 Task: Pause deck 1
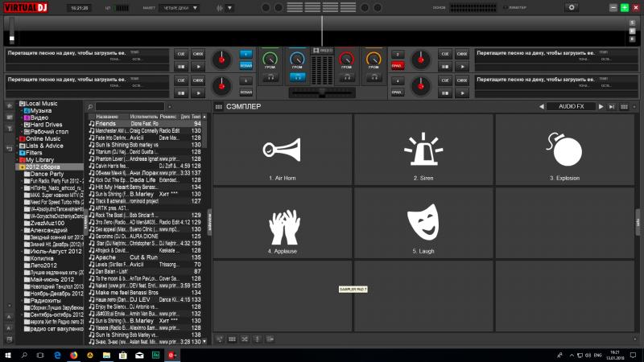coord(181,67)
